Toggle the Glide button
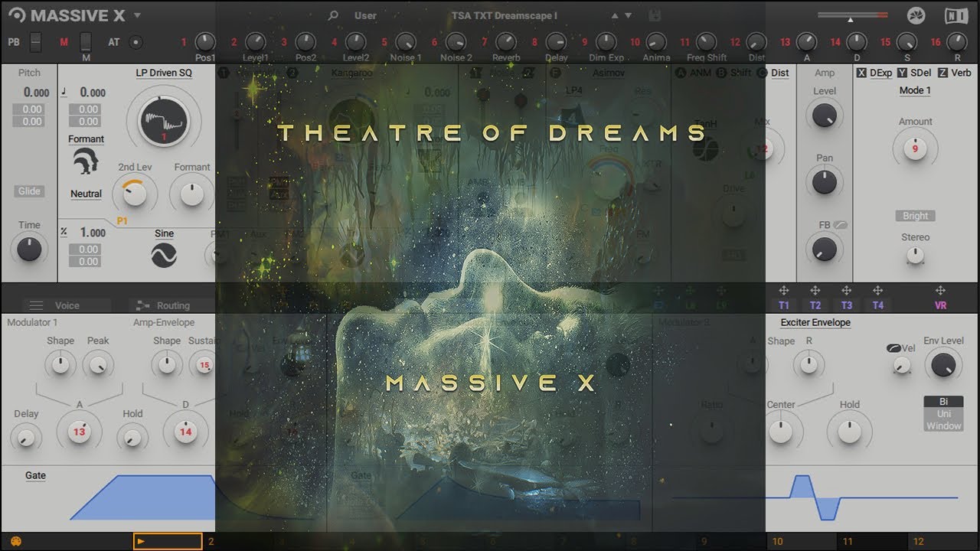Image resolution: width=980 pixels, height=551 pixels. coord(29,191)
